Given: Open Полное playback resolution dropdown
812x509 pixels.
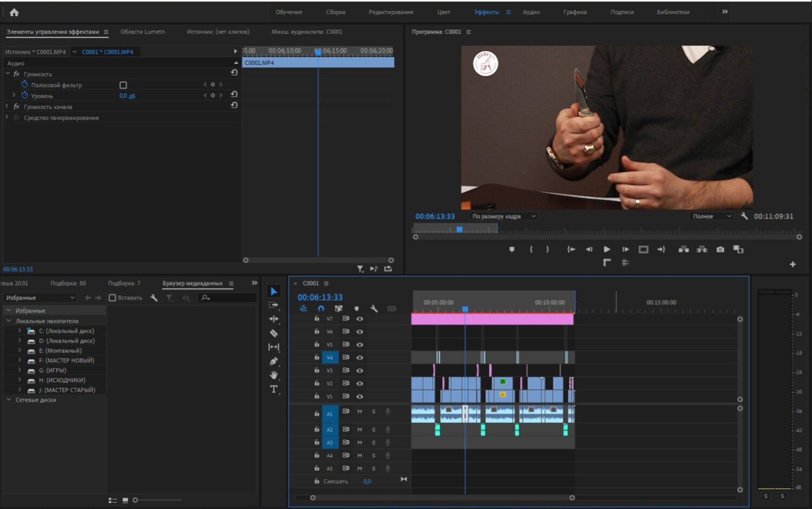Looking at the screenshot, I should [x=711, y=216].
